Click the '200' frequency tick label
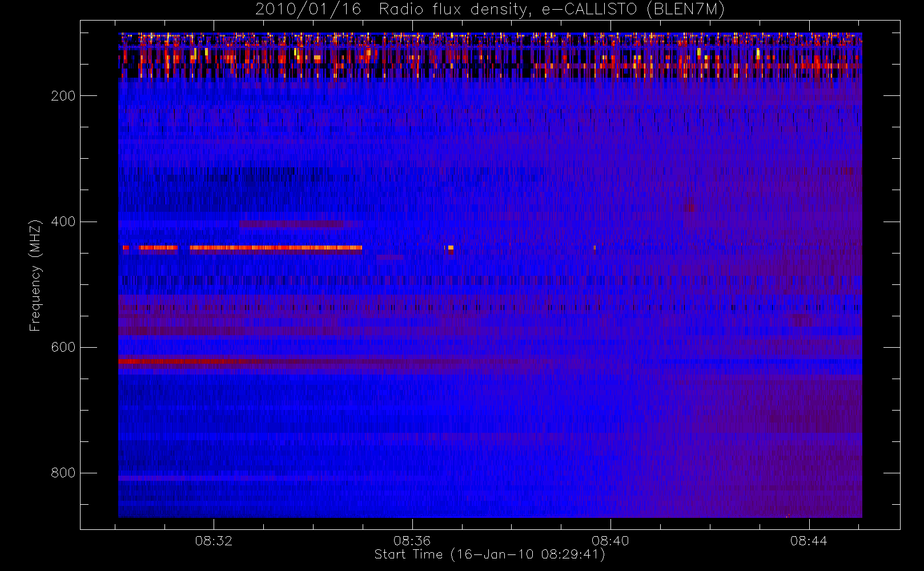The height and width of the screenshot is (571, 924). pos(63,96)
